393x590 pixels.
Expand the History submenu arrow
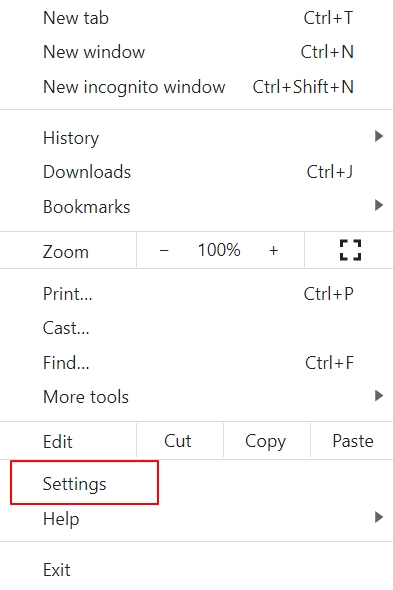click(x=379, y=136)
